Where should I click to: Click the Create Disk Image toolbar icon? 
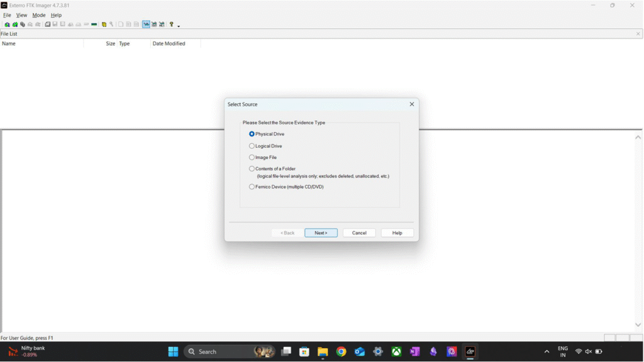point(48,25)
